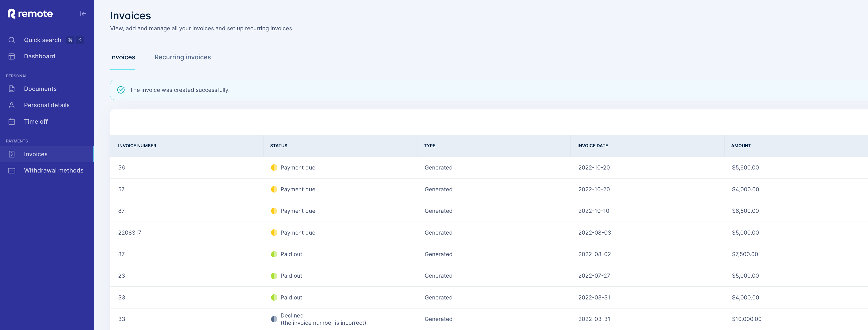Click the Invoices dollar document icon
This screenshot has width=868, height=330.
point(12,154)
